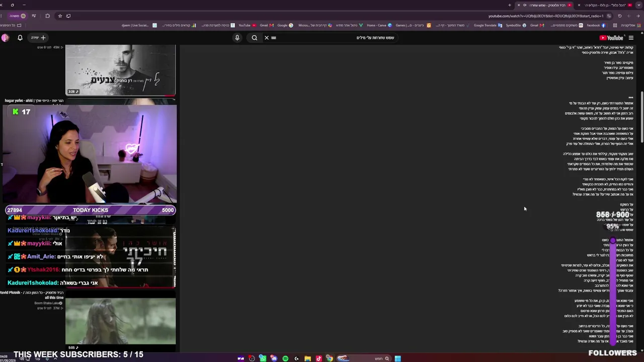Open Logitech G Hub from the taskbar
644x362 pixels.
click(296, 358)
